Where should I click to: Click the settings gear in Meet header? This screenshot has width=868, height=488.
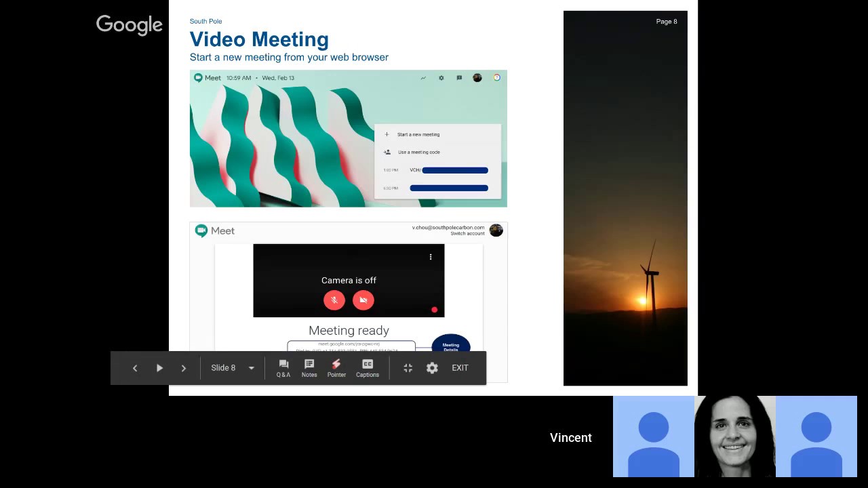pos(441,78)
